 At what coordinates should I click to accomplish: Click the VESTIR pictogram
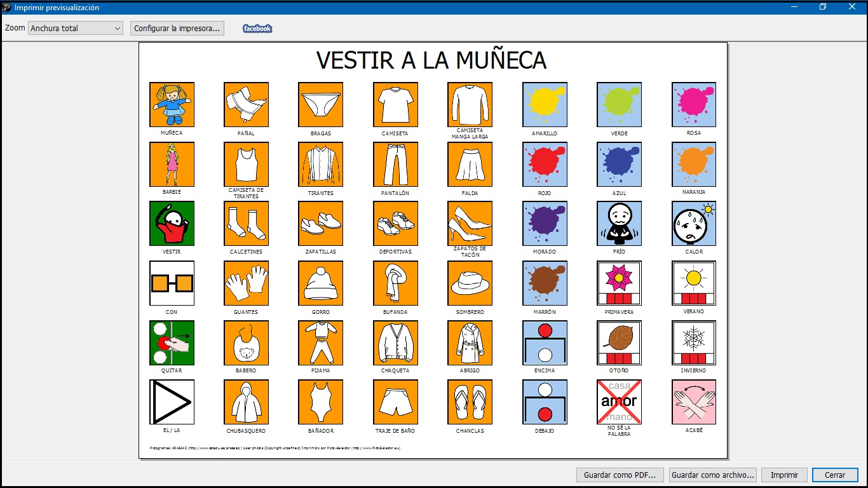coord(172,223)
